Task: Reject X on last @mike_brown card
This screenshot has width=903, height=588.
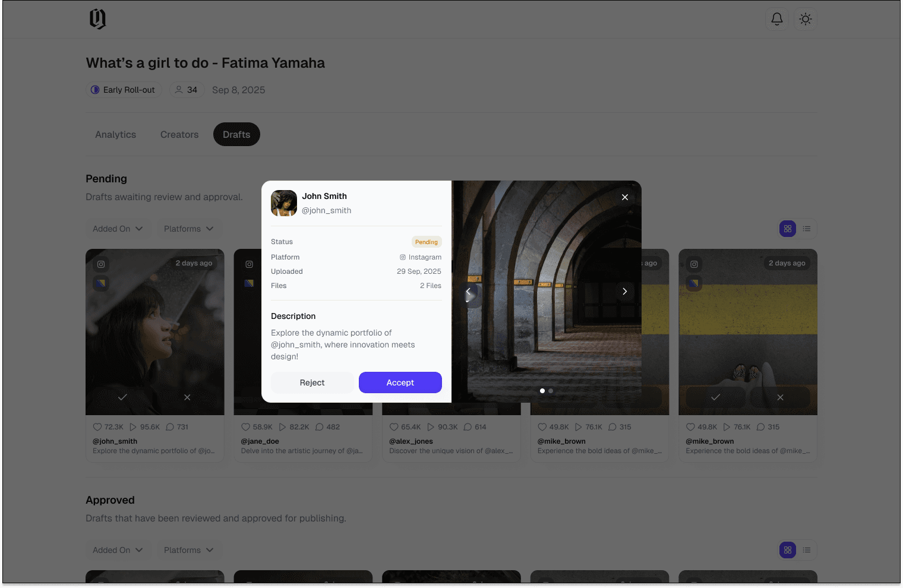Action: 780,397
